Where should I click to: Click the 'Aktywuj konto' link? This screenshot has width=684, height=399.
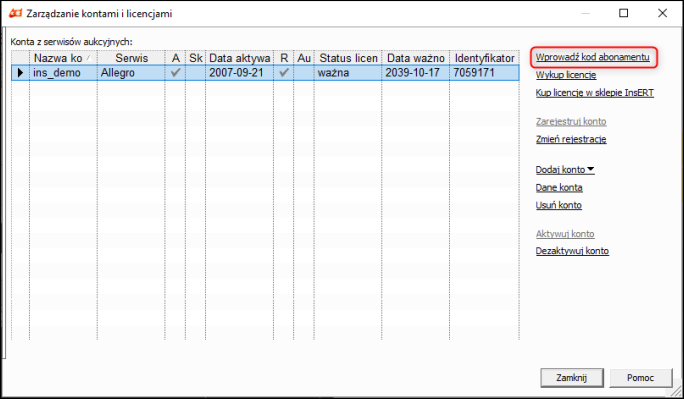tap(565, 234)
